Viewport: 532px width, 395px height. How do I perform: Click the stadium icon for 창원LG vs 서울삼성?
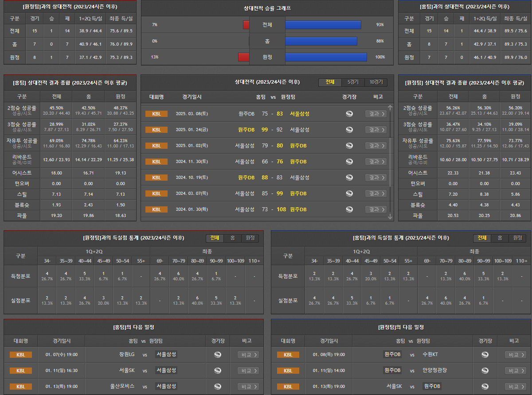pos(217,355)
